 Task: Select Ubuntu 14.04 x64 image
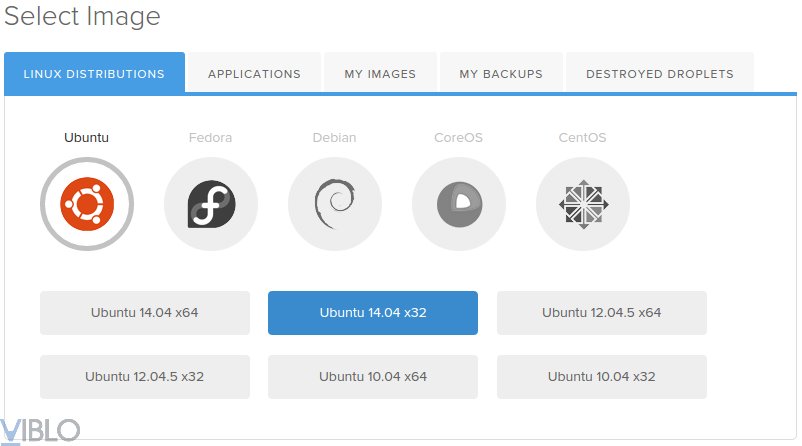(x=145, y=313)
